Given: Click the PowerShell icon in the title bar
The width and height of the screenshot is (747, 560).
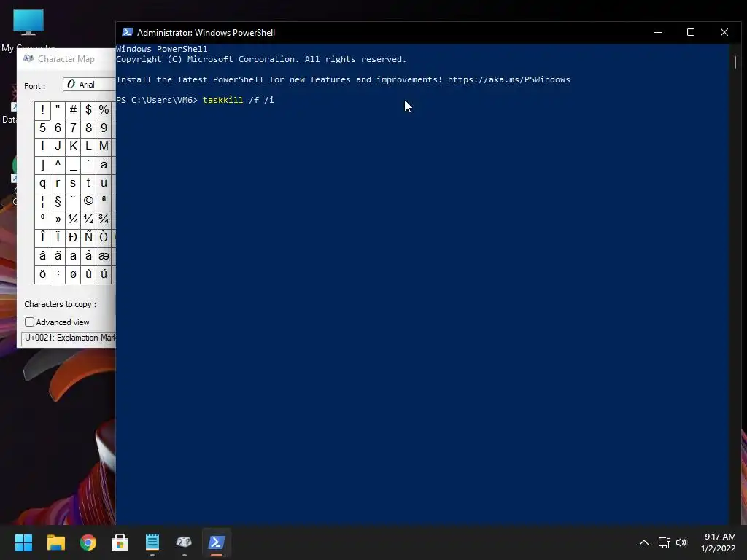Looking at the screenshot, I should 127,32.
